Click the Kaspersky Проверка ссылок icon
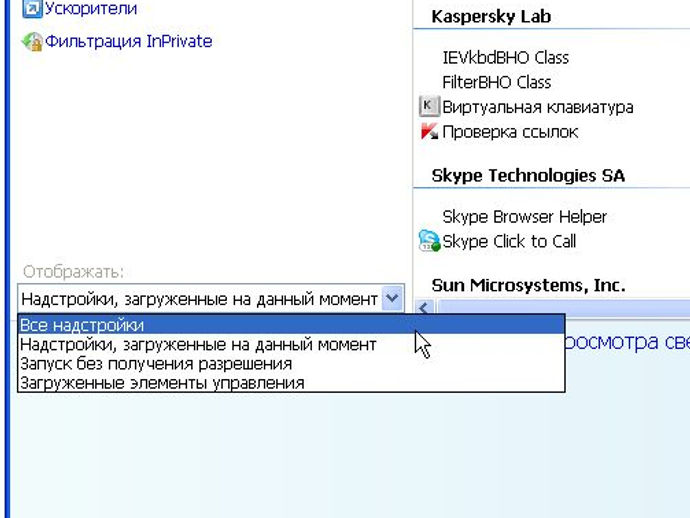 (x=429, y=132)
